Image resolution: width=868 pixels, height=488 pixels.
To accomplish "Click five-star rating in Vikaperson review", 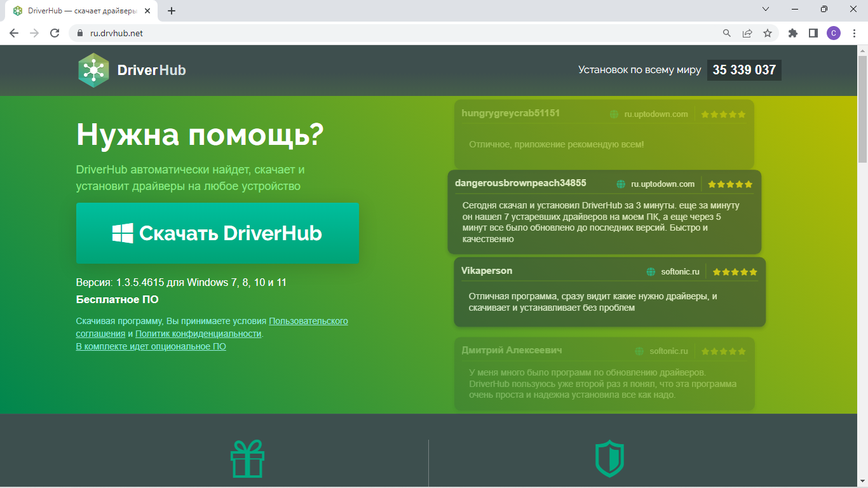I will pyautogui.click(x=735, y=272).
